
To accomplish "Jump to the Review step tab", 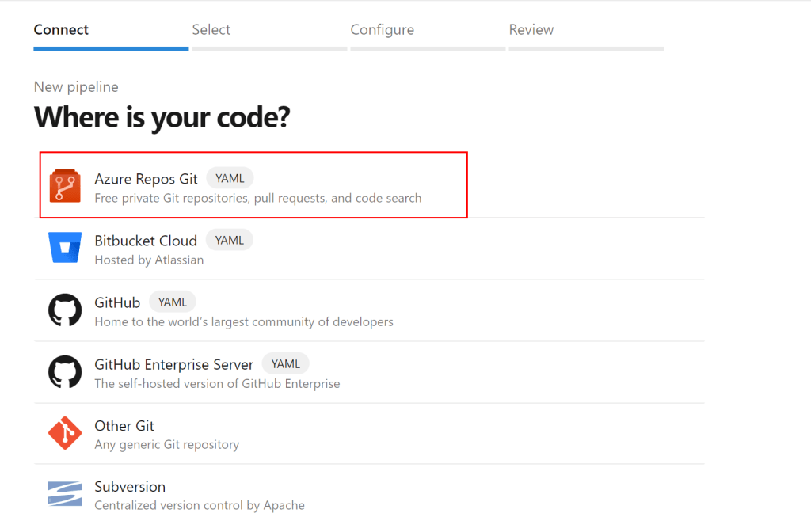I will [x=531, y=30].
